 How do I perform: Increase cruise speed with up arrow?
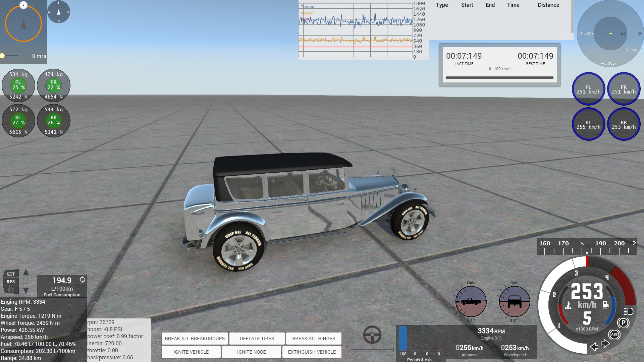coord(26,273)
